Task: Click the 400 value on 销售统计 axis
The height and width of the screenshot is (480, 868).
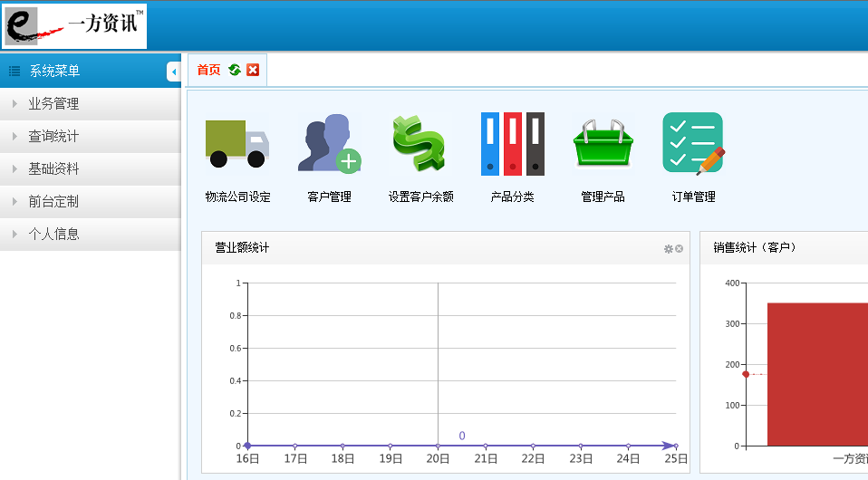Action: (x=732, y=283)
